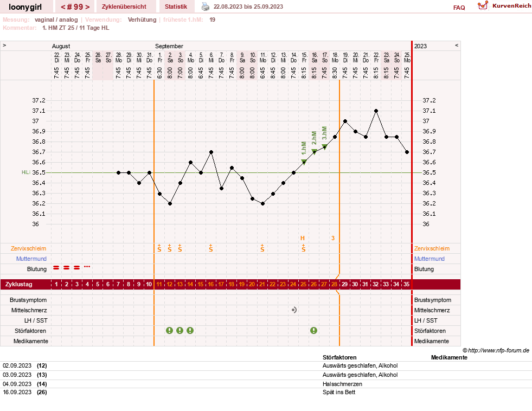Click the Zervixschleim S+ symbol on day 11
Screen dimensions: 532x411
159,248
